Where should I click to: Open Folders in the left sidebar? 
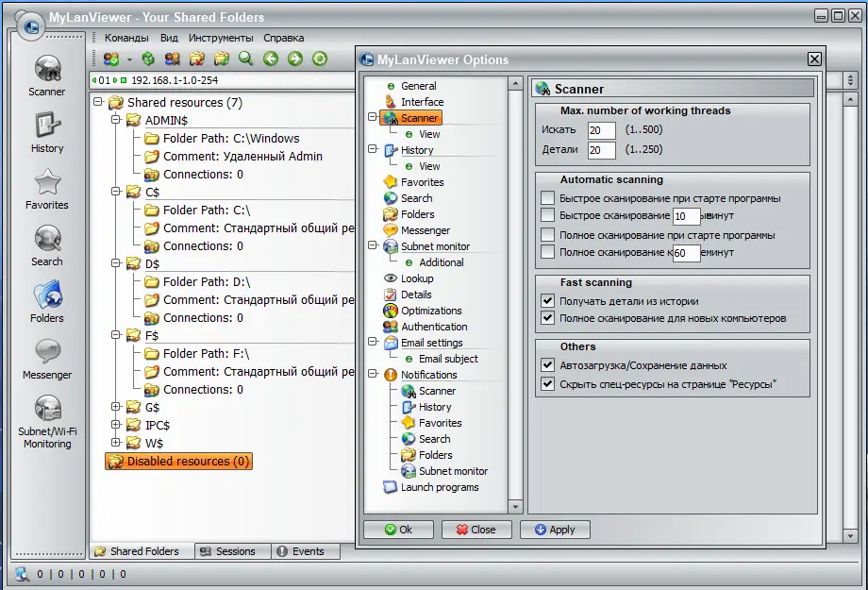(x=47, y=302)
